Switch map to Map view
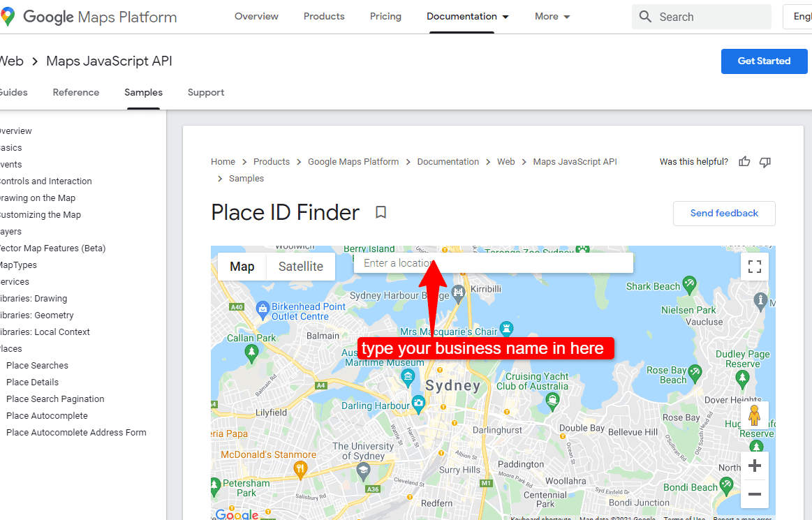Viewport: 812px width, 520px height. (242, 266)
